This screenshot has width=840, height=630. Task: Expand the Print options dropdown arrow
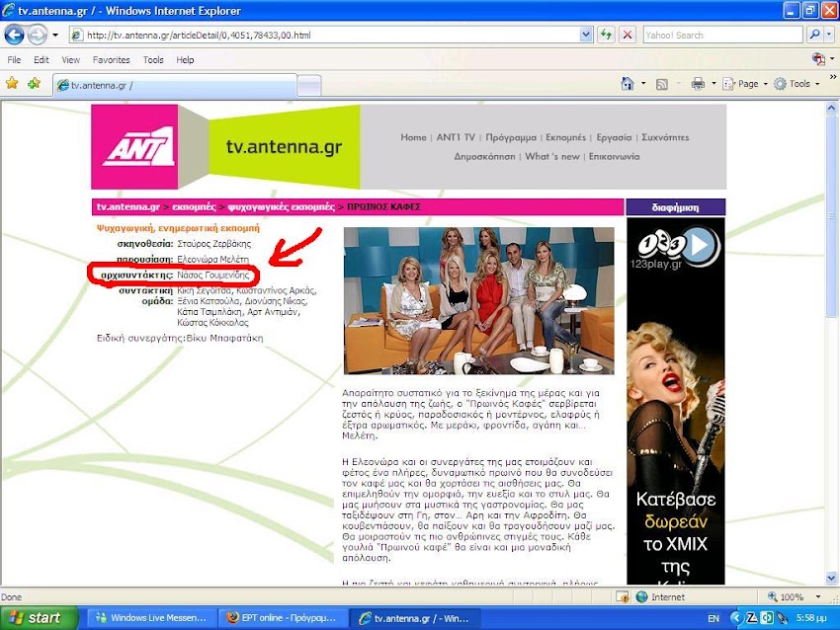pyautogui.click(x=714, y=84)
